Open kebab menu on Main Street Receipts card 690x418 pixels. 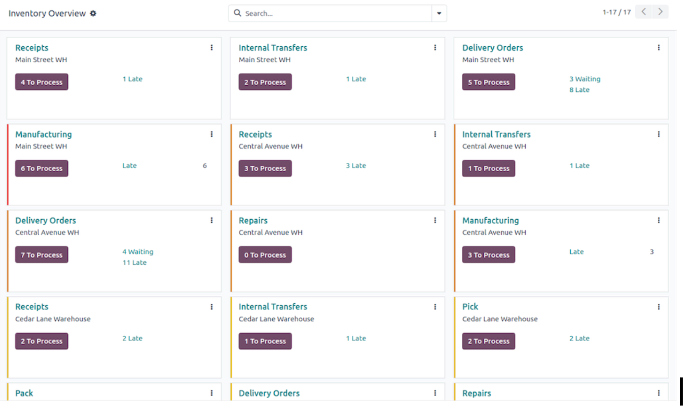pyautogui.click(x=211, y=48)
